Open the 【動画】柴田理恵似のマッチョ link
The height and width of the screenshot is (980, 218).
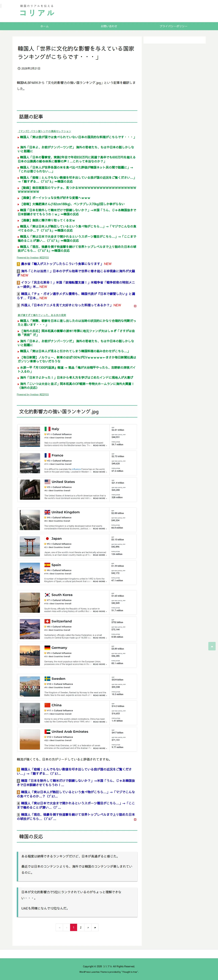coord(77,189)
